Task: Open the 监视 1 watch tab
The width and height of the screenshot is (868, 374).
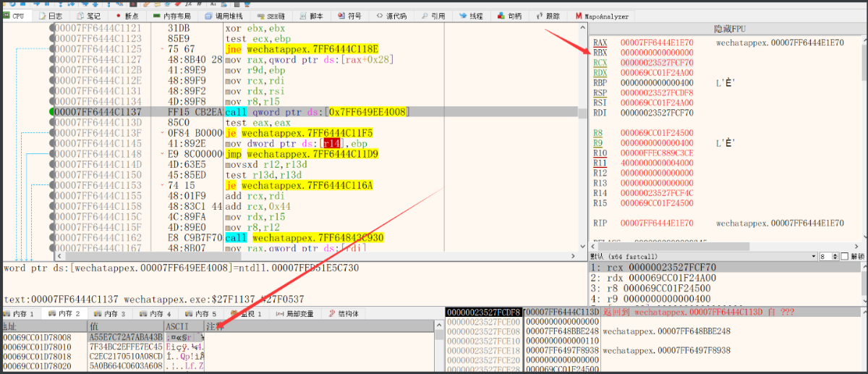Action: 247,314
